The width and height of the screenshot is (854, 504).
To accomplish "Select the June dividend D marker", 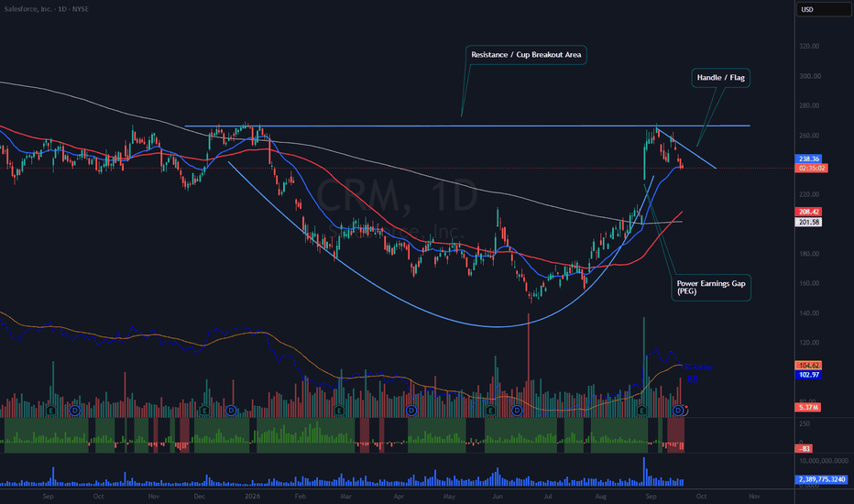I will point(516,411).
